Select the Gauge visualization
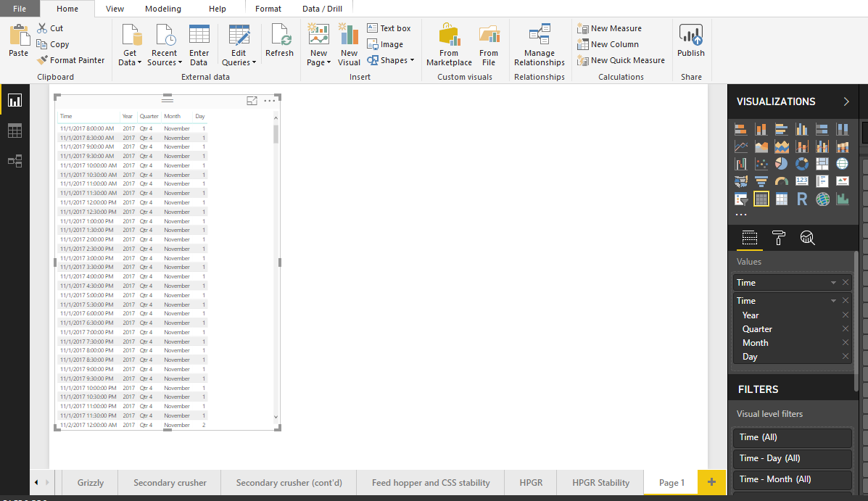Screen dimensions: 868x501 click(x=782, y=181)
